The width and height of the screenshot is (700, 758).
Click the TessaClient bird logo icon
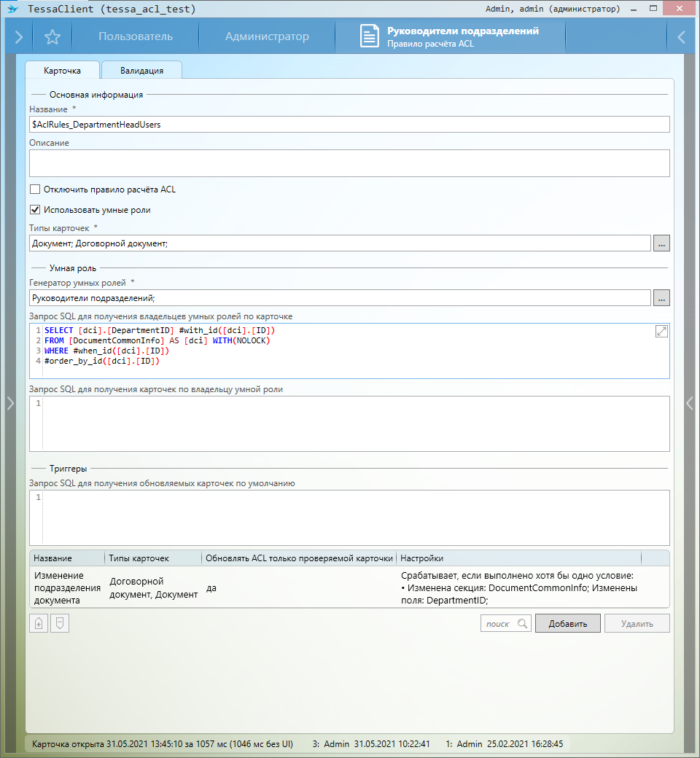click(x=12, y=9)
